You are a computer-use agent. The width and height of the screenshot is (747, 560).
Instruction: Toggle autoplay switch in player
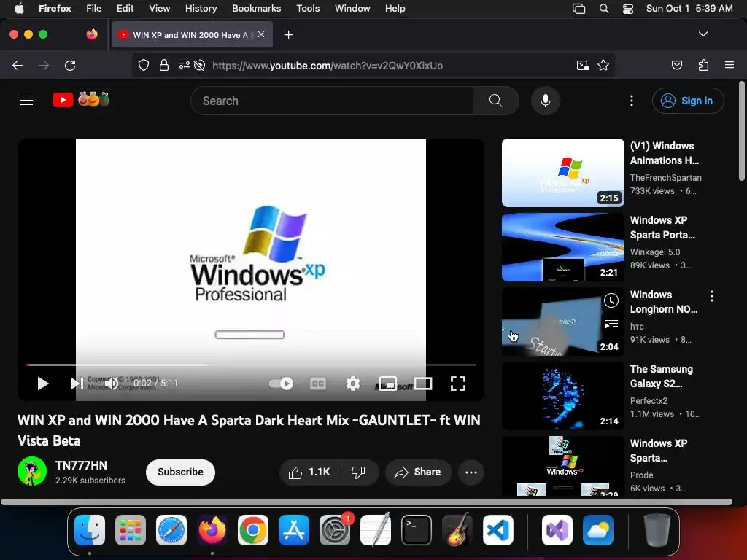[x=281, y=384]
